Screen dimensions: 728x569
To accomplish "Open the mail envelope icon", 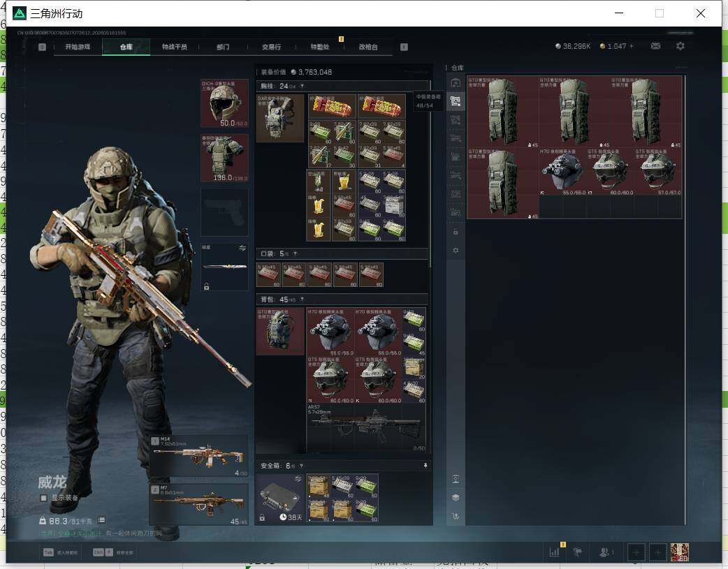I will coord(655,46).
